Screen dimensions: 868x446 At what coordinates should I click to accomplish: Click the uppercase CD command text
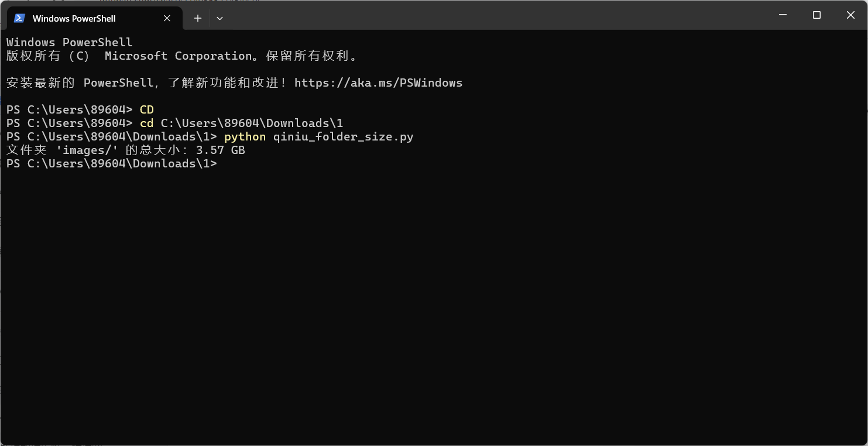point(147,109)
